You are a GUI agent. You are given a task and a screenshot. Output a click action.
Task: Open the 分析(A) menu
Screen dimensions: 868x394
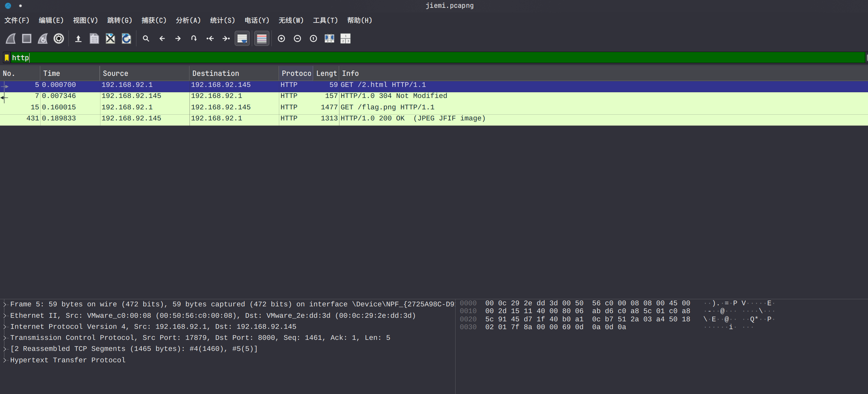[x=188, y=20]
